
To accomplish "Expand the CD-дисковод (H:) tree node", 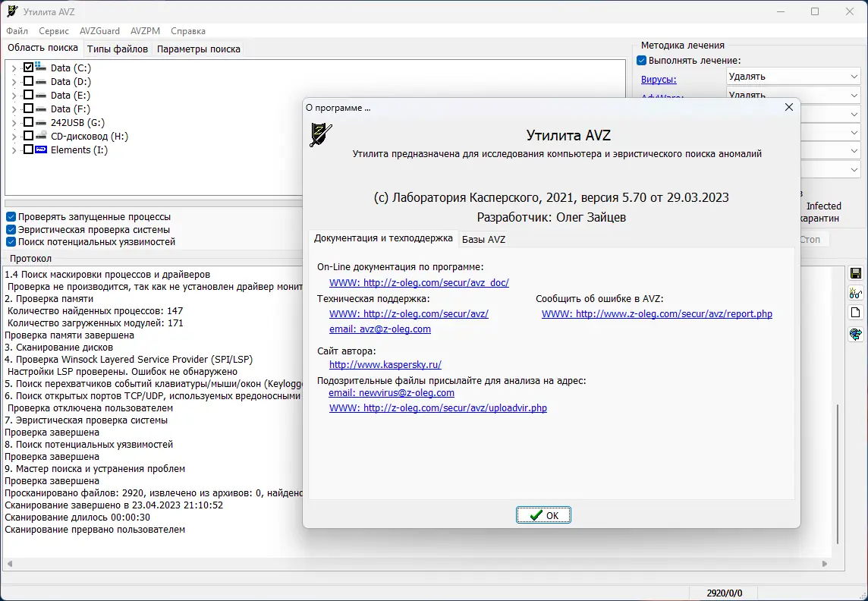I will [14, 137].
